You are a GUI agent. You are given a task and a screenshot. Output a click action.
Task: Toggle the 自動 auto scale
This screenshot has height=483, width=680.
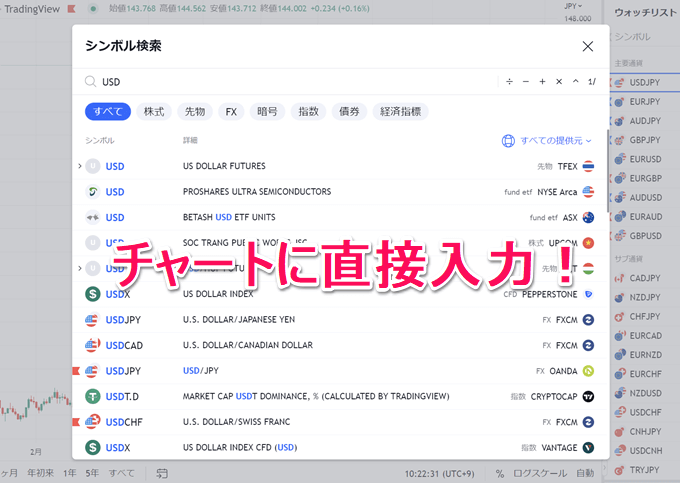point(585,473)
